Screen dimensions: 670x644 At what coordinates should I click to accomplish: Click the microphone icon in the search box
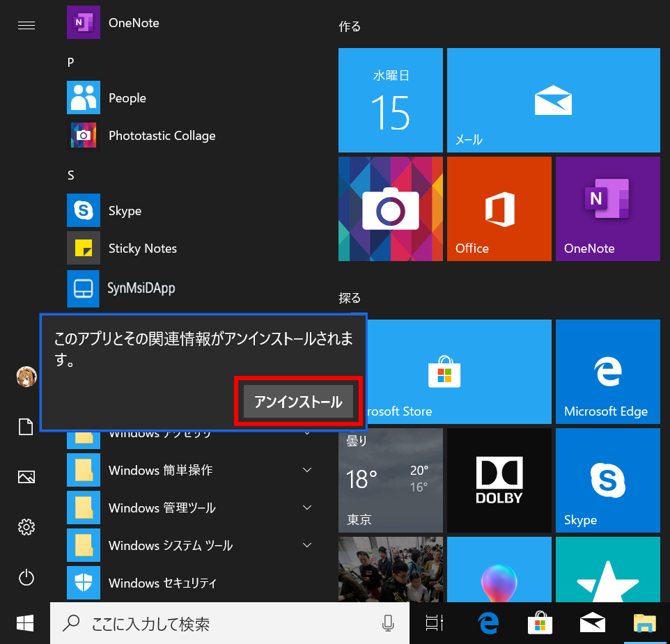(x=387, y=623)
